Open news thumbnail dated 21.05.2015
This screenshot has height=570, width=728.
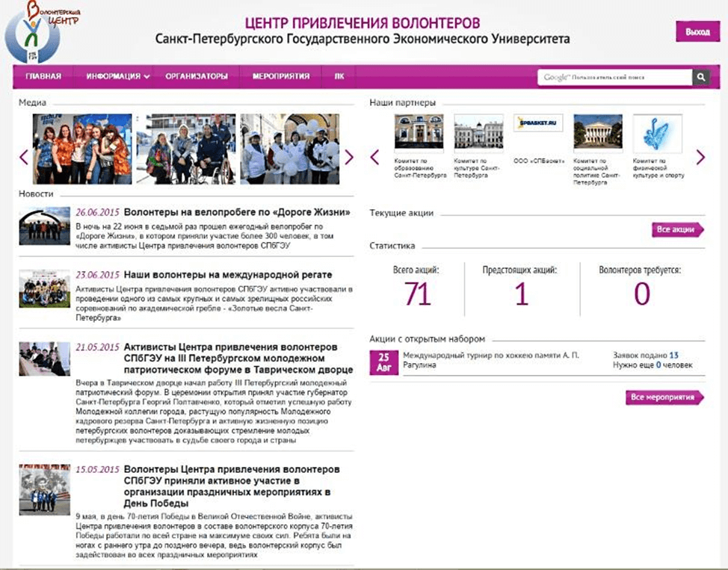[x=45, y=359]
